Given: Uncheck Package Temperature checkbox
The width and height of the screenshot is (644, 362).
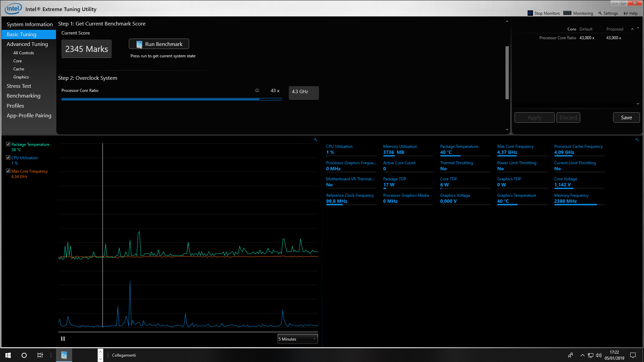Looking at the screenshot, I should pos(8,144).
